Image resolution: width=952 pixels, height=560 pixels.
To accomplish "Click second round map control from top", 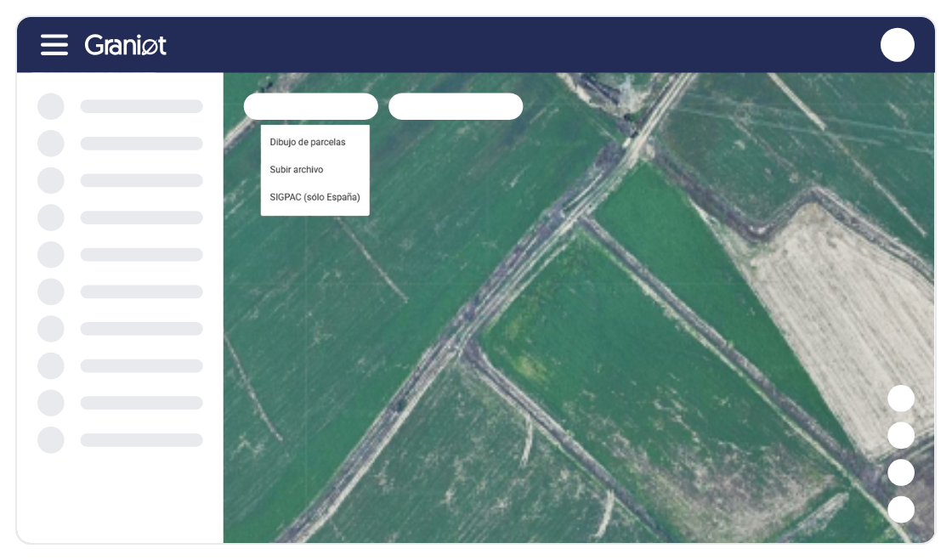I will (901, 435).
